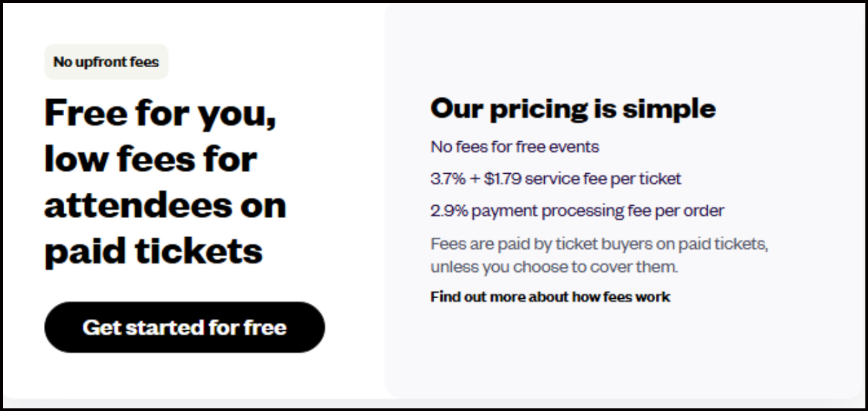Screen dimensions: 868x411
Task: Click the 'unless you choose to cover them' line
Action: [554, 267]
